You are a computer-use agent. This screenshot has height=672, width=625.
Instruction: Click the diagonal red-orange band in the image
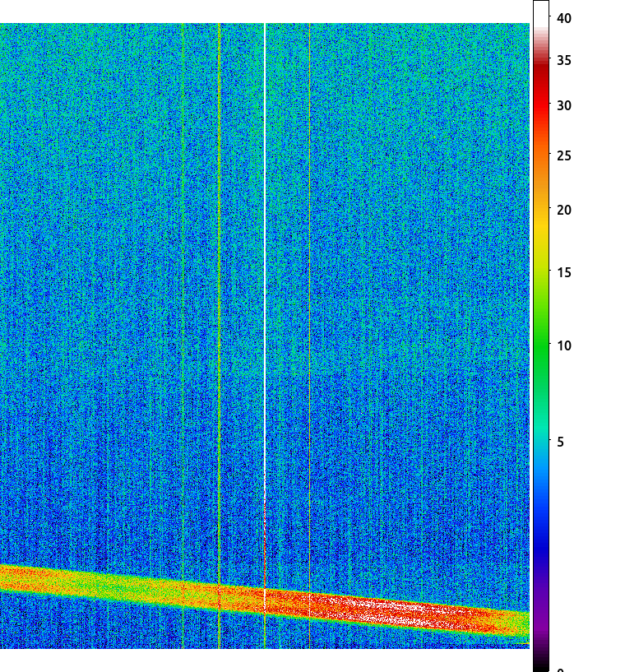[265, 600]
